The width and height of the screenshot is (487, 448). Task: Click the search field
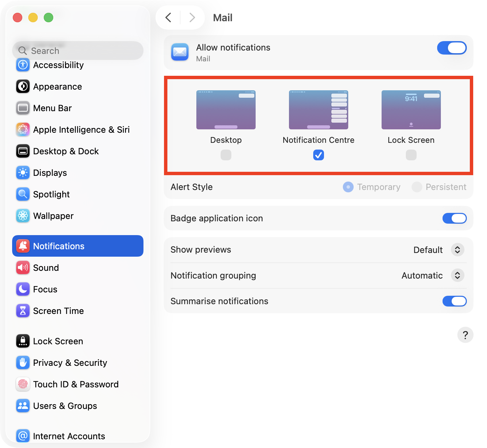pyautogui.click(x=78, y=51)
